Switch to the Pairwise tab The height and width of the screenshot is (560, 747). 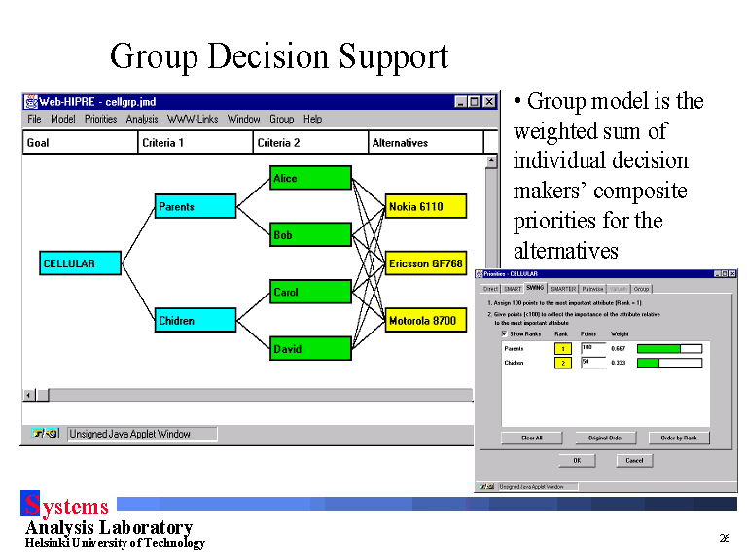pos(592,289)
